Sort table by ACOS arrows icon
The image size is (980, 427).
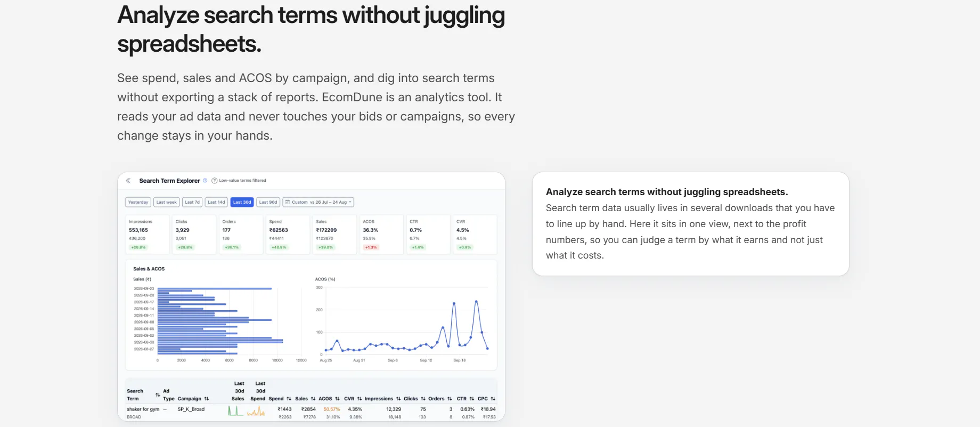tap(337, 399)
